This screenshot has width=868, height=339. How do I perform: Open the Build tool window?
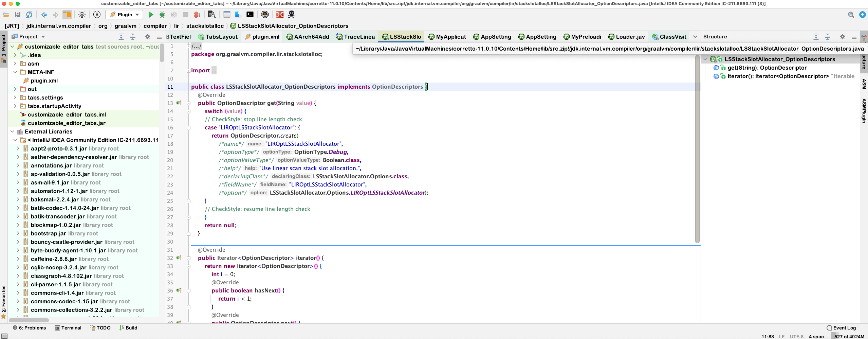128,328
